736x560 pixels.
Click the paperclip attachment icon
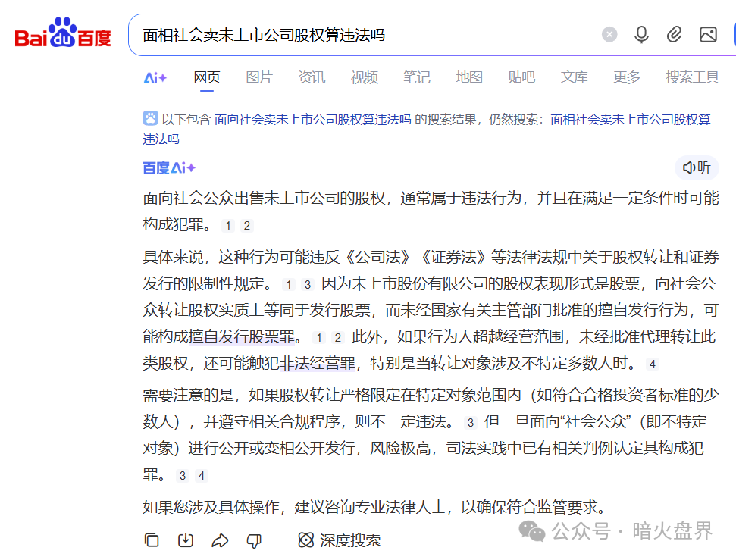click(675, 34)
